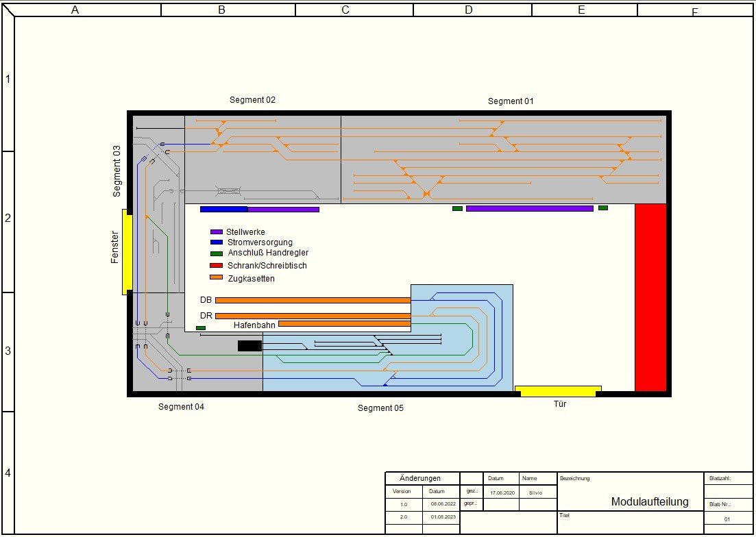Click the yellow Fenster window block

127,252
